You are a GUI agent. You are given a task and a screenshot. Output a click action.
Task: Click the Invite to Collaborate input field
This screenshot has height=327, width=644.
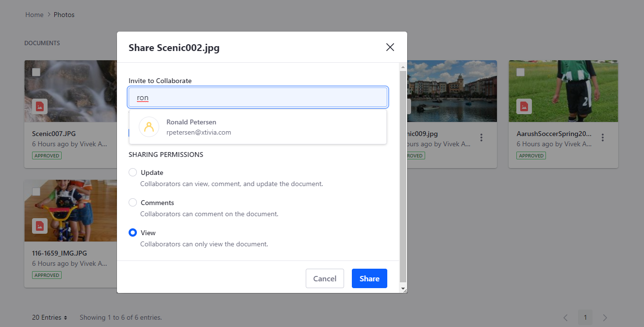[x=258, y=97]
